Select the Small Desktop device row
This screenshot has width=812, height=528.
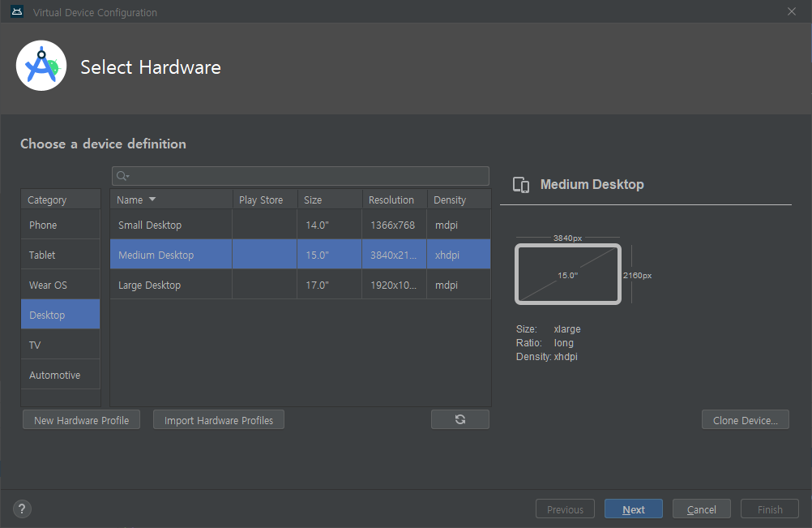pyautogui.click(x=301, y=225)
